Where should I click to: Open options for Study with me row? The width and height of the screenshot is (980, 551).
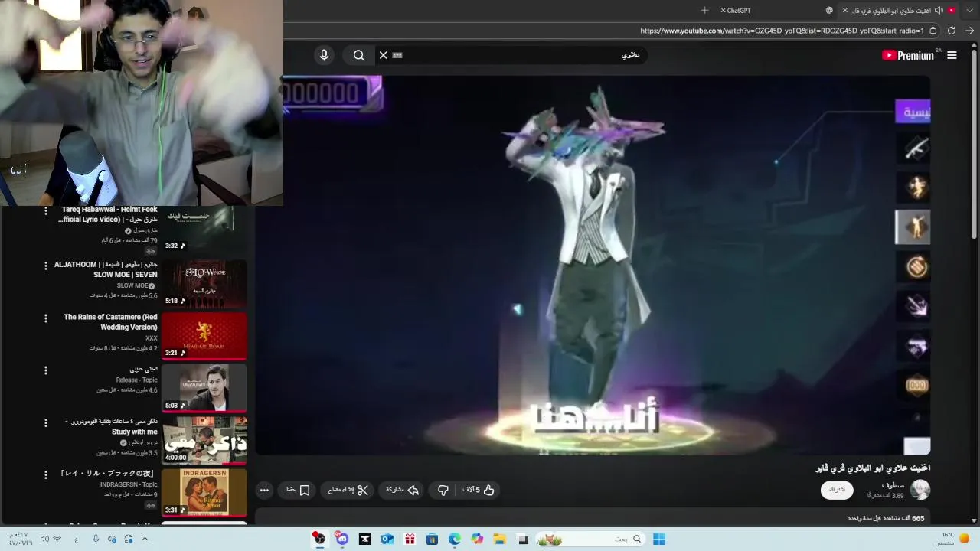[x=46, y=422]
